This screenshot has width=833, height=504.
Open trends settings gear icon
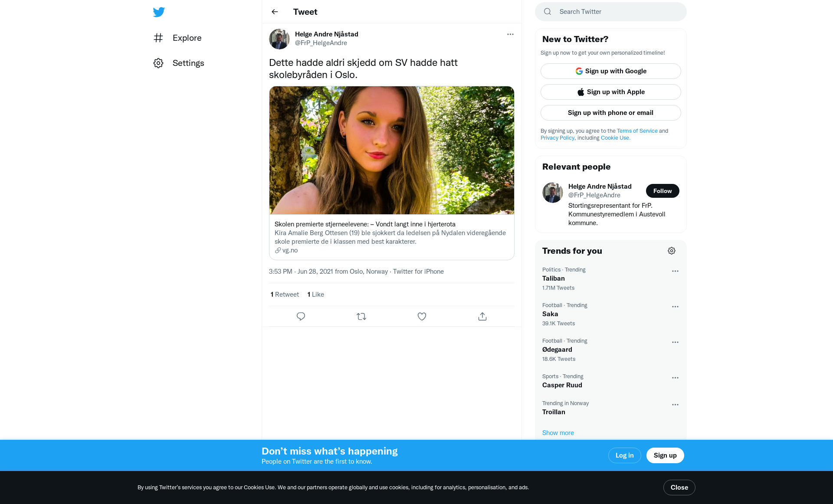672,251
